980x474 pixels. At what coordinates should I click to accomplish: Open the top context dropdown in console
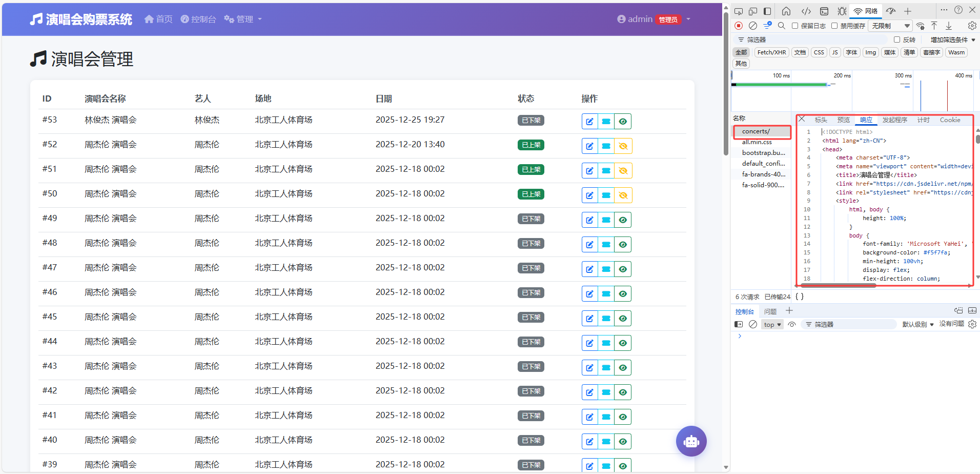tap(772, 324)
